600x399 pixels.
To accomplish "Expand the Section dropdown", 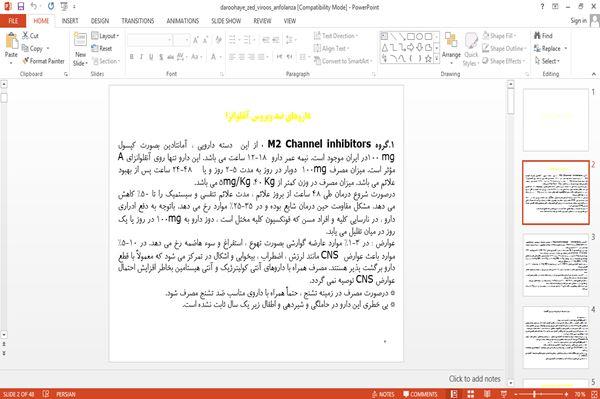I will [x=106, y=61].
